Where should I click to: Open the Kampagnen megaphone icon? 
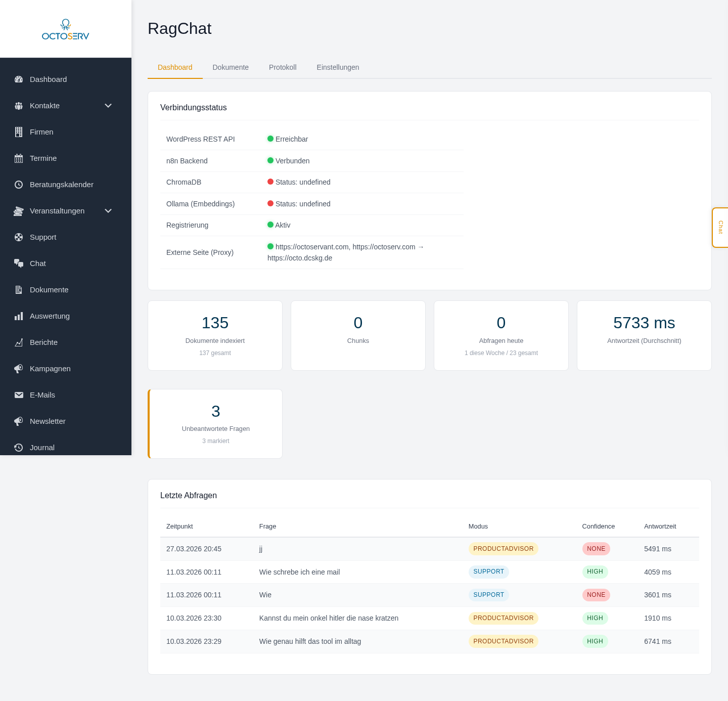pos(19,369)
